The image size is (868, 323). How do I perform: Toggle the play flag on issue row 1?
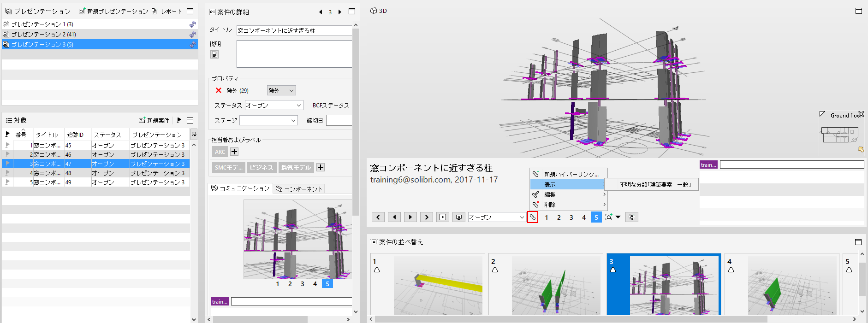click(7, 145)
